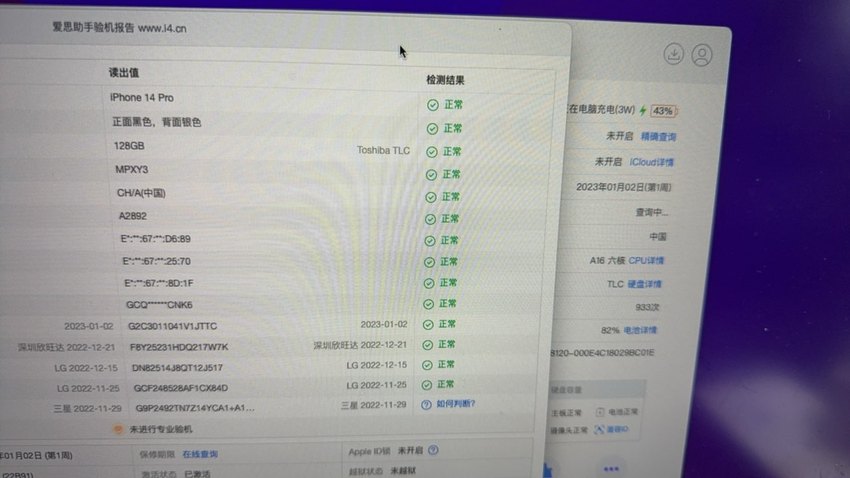This screenshot has height=478, width=850.
Task: Select the 128GB capacity value
Action: (129, 146)
